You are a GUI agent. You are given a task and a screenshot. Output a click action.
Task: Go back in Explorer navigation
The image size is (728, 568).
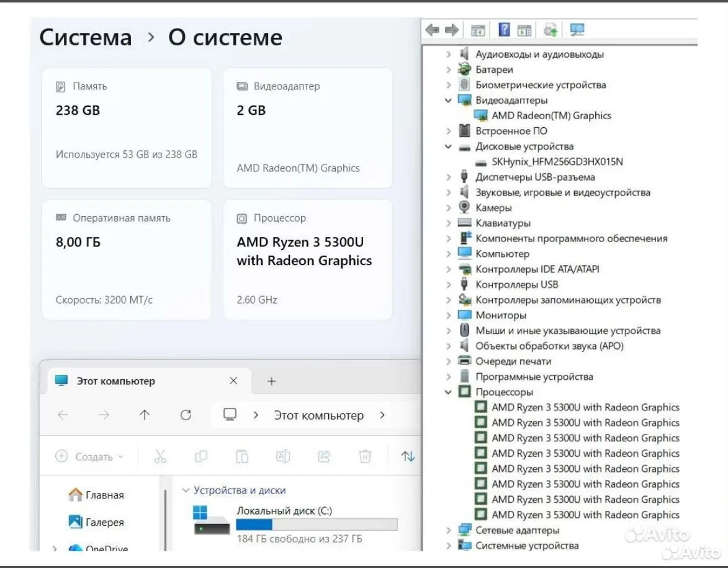click(x=63, y=415)
